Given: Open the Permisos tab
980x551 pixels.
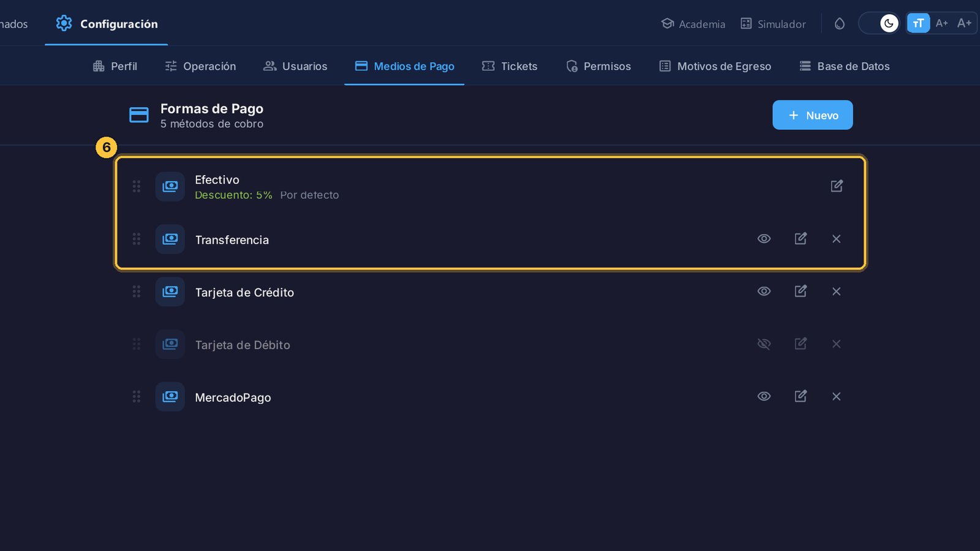Looking at the screenshot, I should pyautogui.click(x=598, y=66).
